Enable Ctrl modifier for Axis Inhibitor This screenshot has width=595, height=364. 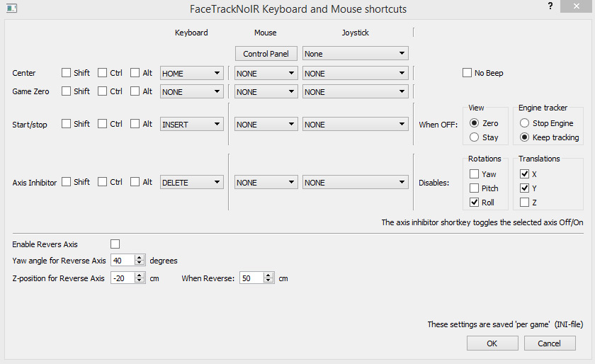tap(102, 182)
